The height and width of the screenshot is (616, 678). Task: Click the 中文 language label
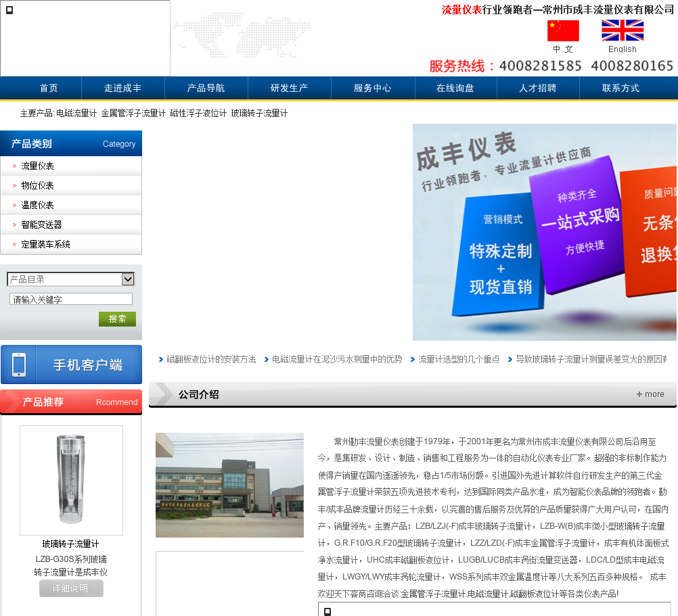tap(563, 49)
